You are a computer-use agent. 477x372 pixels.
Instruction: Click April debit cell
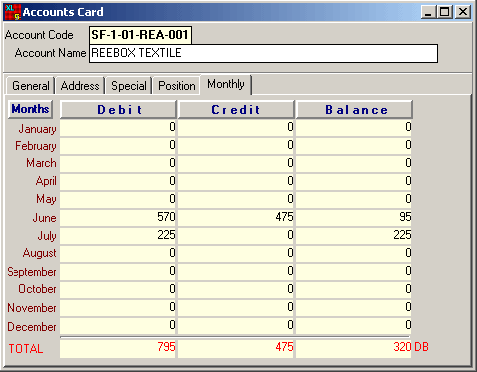pyautogui.click(x=118, y=181)
